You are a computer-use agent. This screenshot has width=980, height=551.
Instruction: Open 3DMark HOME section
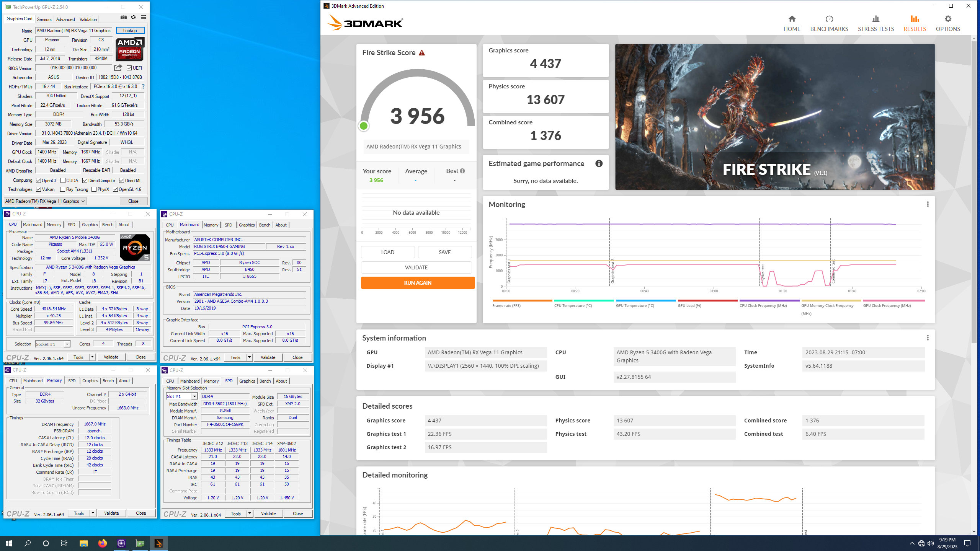click(x=792, y=23)
